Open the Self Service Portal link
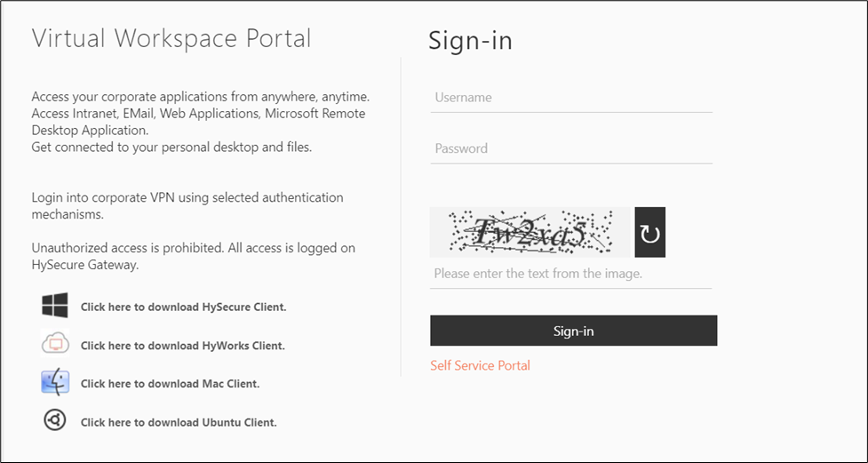 tap(480, 365)
